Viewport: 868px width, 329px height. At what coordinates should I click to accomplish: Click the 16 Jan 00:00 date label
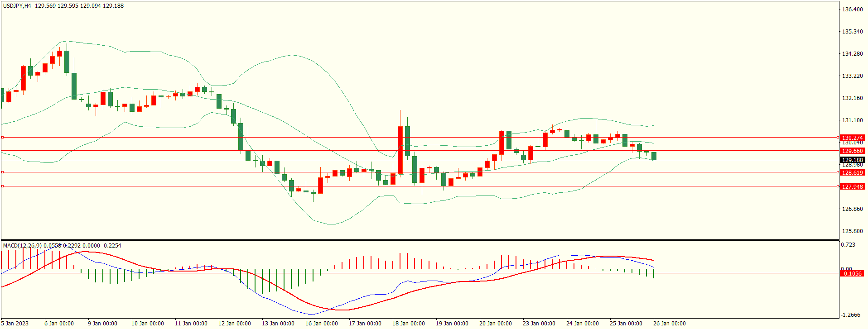322,323
